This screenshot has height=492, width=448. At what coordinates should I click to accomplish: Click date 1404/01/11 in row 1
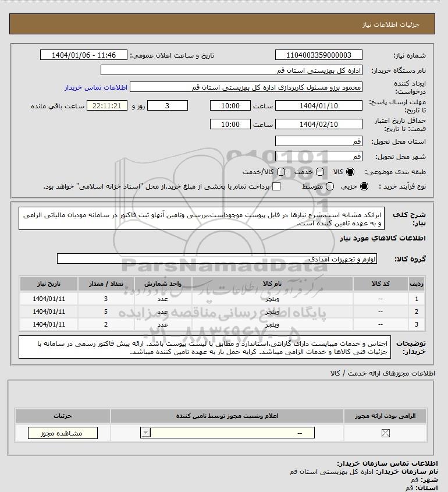(x=49, y=299)
